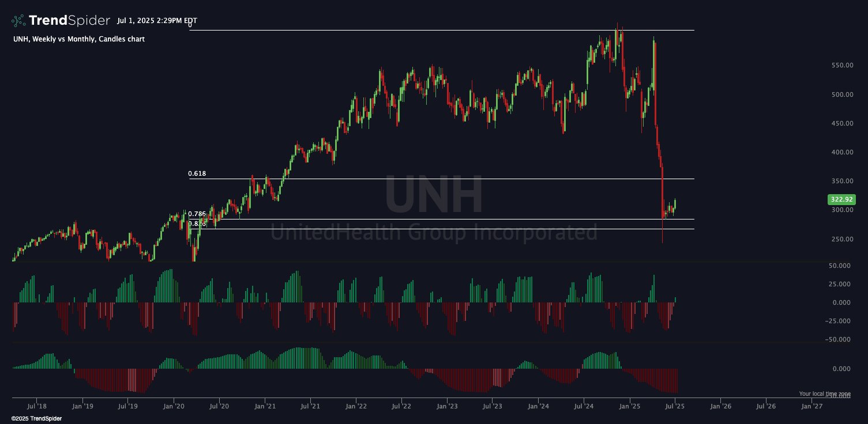
Task: Select the green 322.92 current price tag
Action: [841, 200]
